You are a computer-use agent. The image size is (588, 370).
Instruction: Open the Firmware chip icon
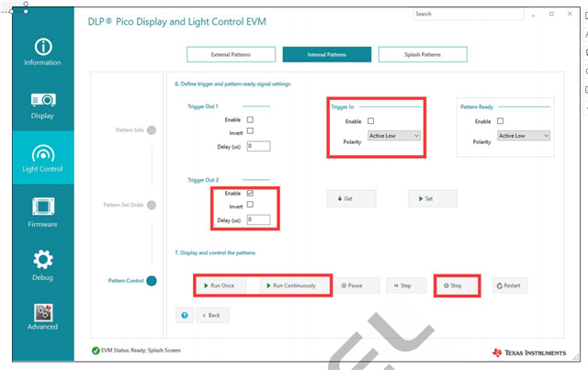[43, 207]
